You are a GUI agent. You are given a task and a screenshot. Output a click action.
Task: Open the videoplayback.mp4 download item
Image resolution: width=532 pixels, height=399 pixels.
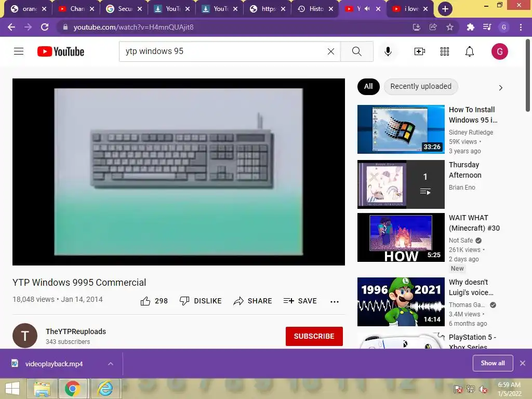[x=54, y=364]
